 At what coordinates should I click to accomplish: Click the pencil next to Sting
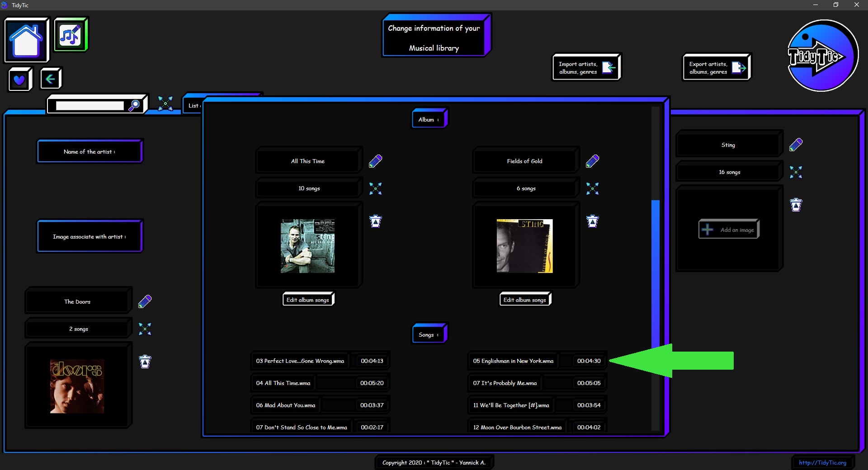click(x=796, y=145)
